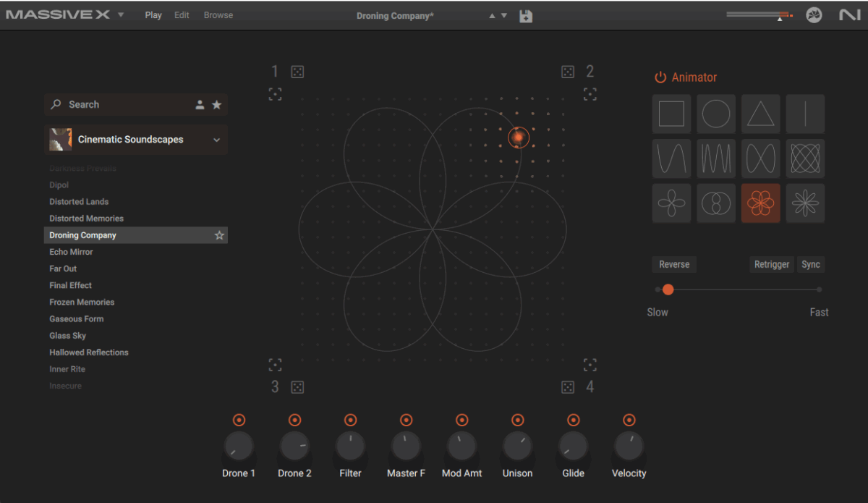Viewport: 868px width, 503px height.
Task: Randomize corner 4 with dice icon
Action: coord(568,387)
